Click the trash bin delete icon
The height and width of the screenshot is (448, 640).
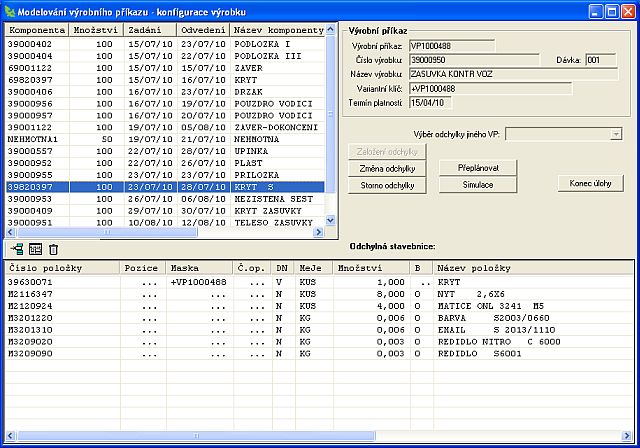(53, 249)
